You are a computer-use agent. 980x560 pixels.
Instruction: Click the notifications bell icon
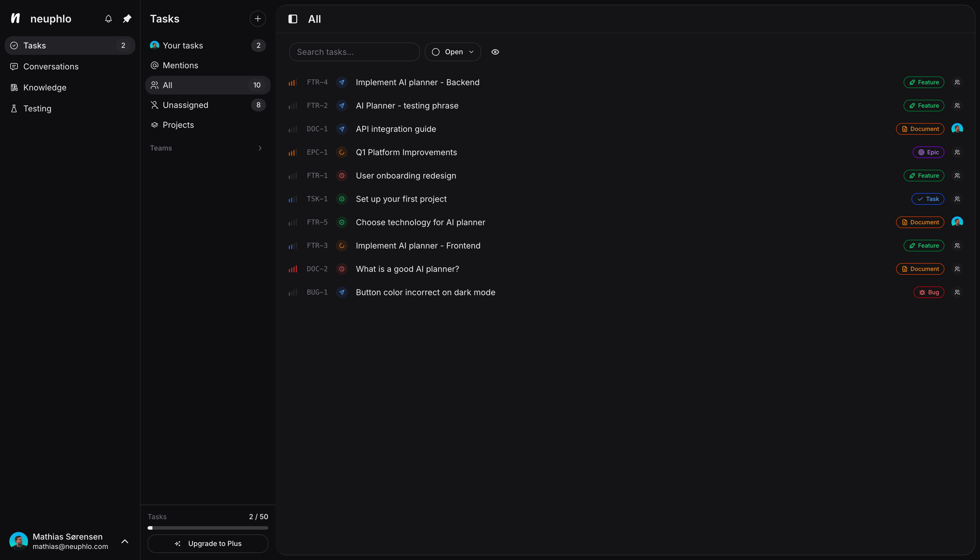(x=108, y=18)
